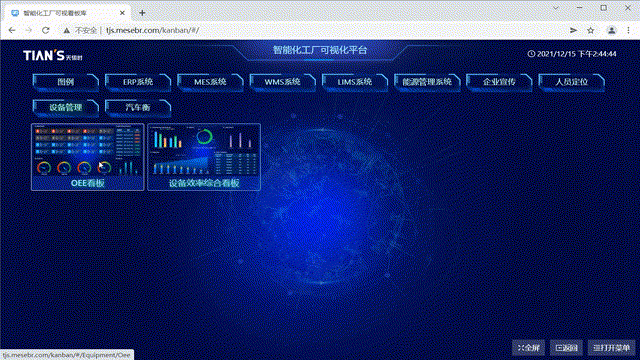This screenshot has width=640, height=360.
Task: Select the MES系统 tab
Action: 210,82
